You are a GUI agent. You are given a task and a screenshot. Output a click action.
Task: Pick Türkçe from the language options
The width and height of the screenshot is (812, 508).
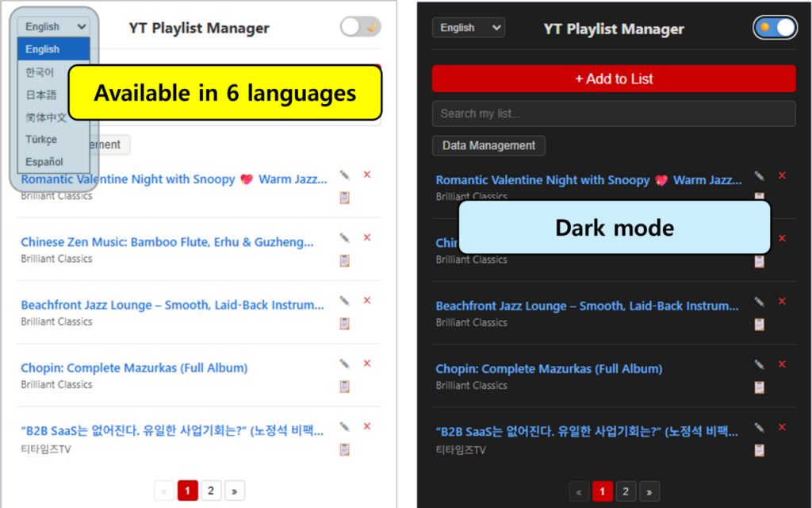[41, 140]
